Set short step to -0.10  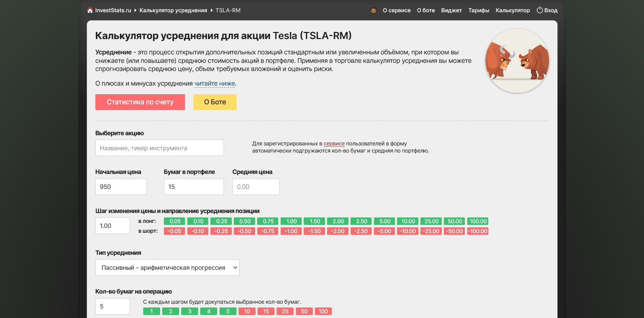click(198, 231)
